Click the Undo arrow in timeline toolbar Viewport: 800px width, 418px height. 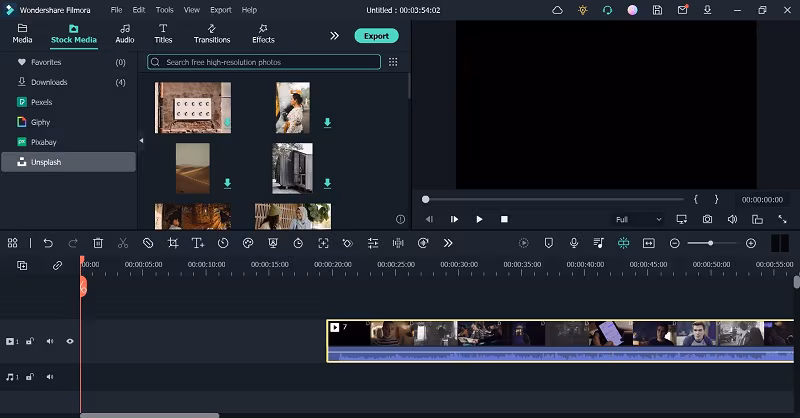47,243
